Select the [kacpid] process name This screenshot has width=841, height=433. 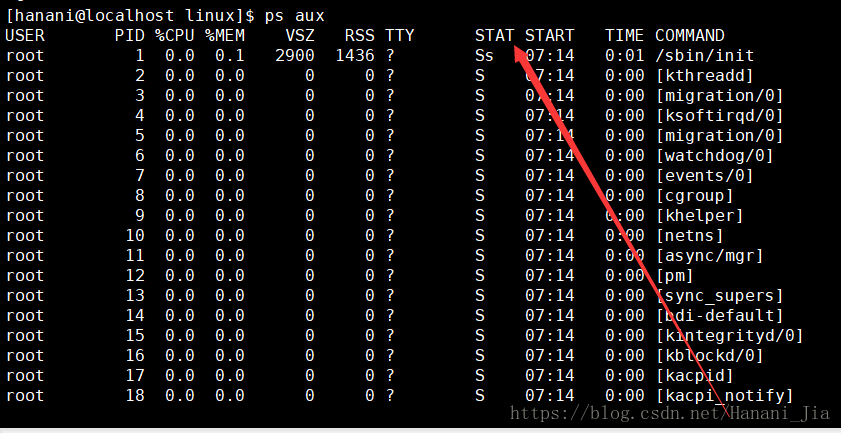click(x=695, y=376)
